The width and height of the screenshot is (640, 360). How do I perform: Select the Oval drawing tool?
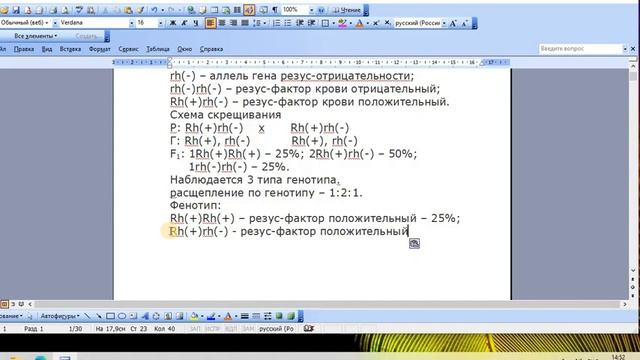pyautogui.click(x=122, y=316)
